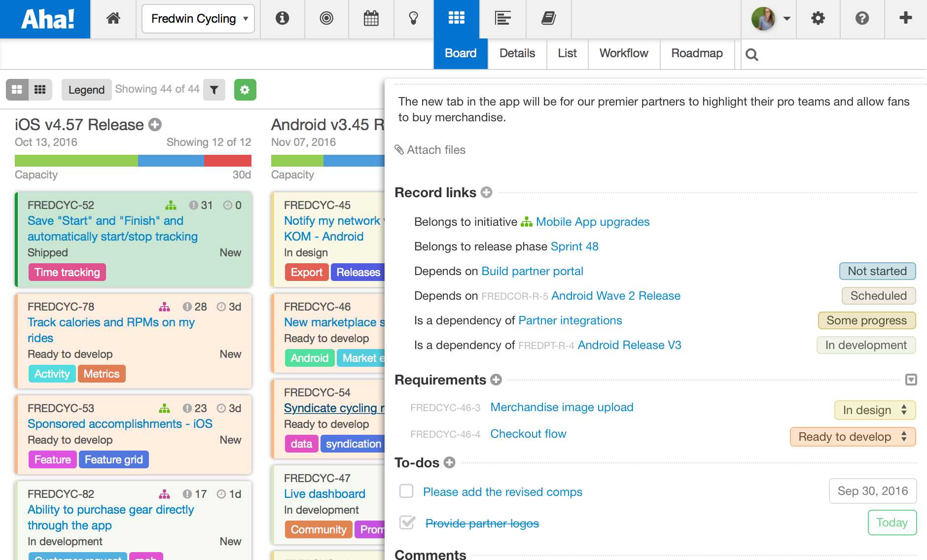
Task: Switch to the Workflow tab
Action: pos(623,54)
